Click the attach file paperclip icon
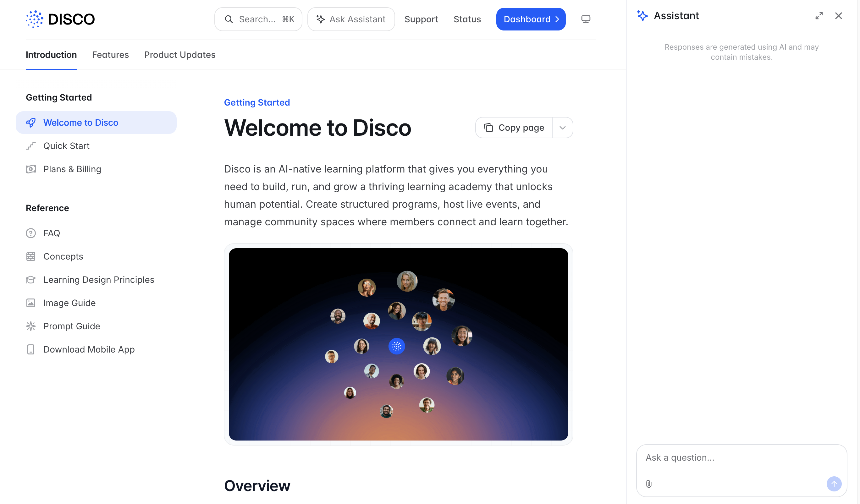The height and width of the screenshot is (504, 860). [649, 484]
